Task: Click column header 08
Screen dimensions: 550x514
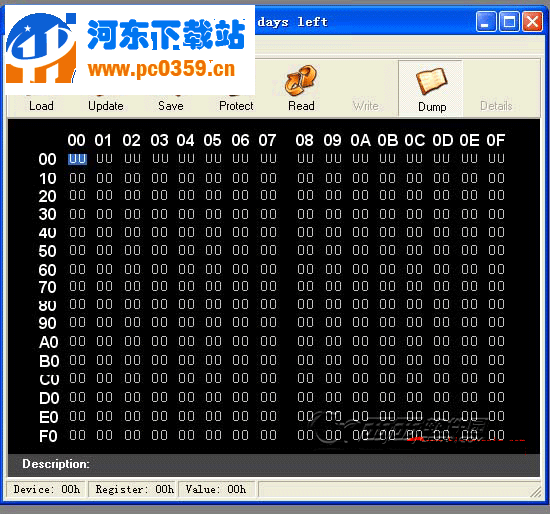Action: click(304, 140)
